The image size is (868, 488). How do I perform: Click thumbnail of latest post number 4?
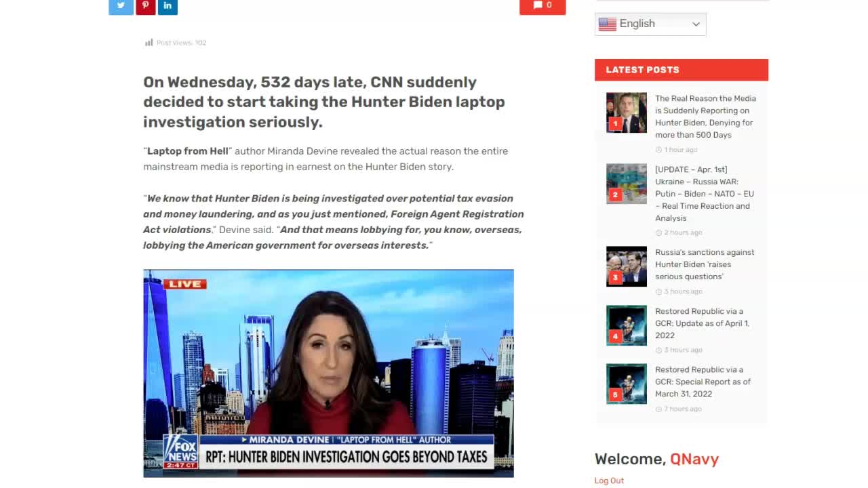(x=627, y=325)
